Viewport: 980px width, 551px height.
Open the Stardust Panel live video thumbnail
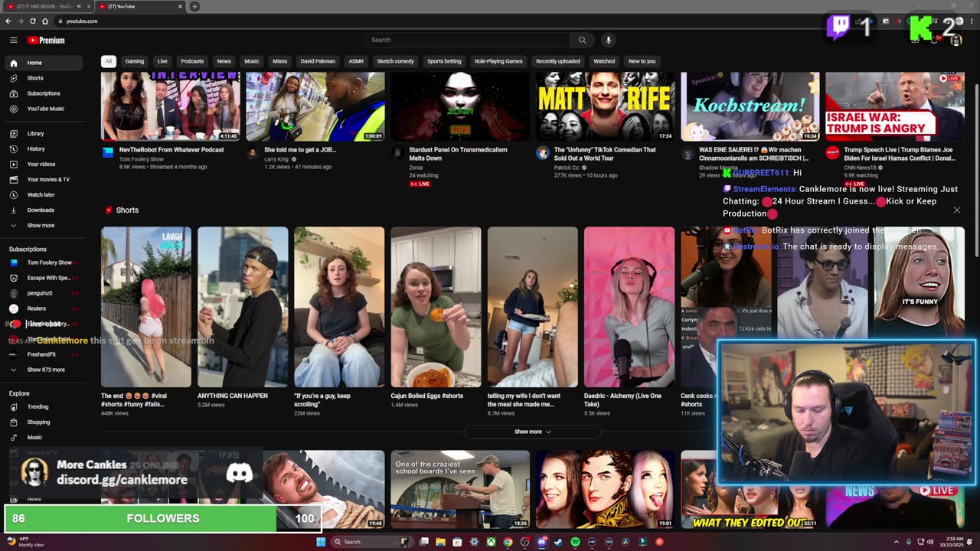[x=460, y=106]
